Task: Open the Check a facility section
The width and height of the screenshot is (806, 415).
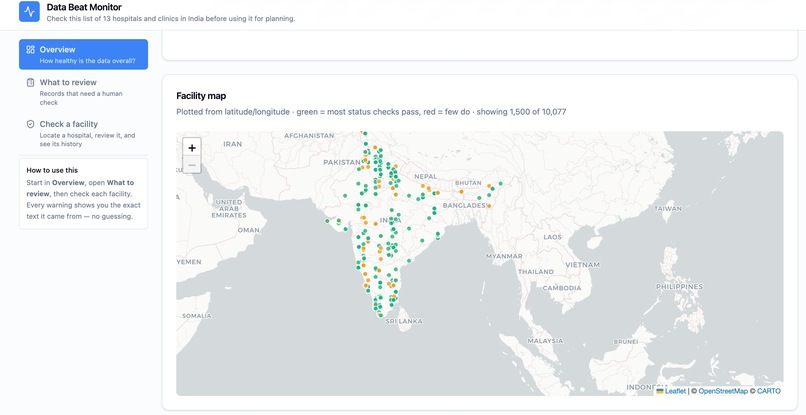Action: click(x=83, y=133)
